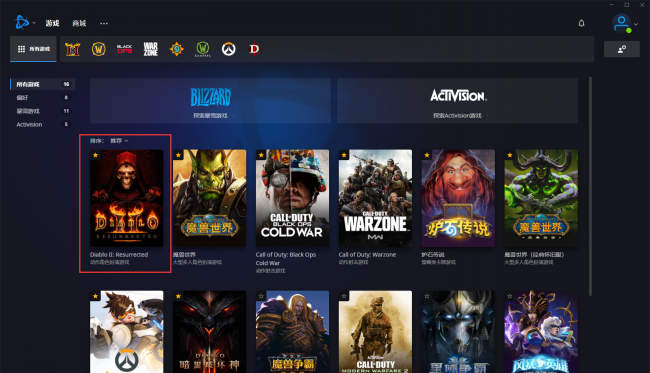This screenshot has height=373, width=650.
Task: Switch to the 商城 (Shop) menu
Action: [79, 23]
